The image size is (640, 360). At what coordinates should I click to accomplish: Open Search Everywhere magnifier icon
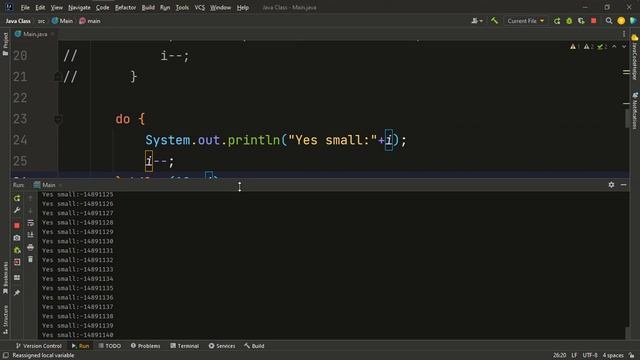609,21
